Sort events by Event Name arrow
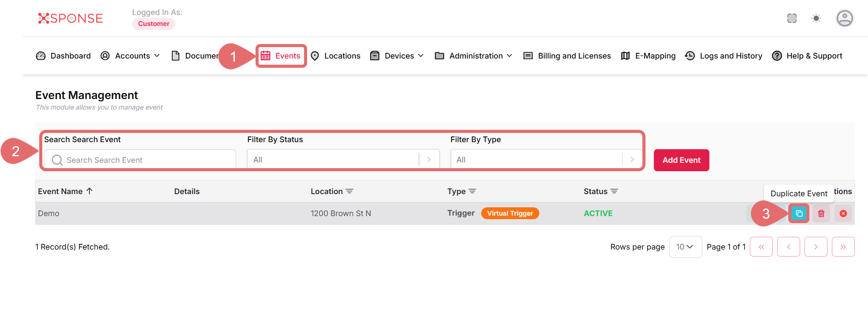The height and width of the screenshot is (316, 868). 89,191
